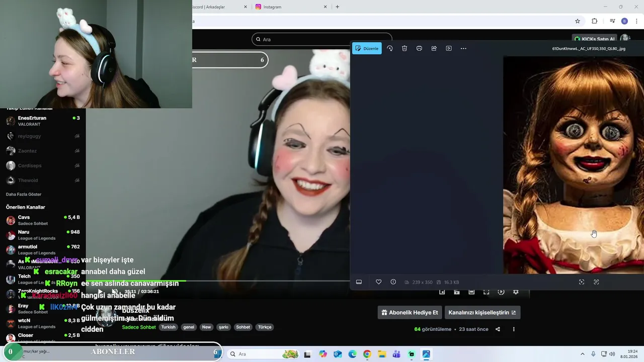The width and height of the screenshot is (644, 362).
Task: Open Sadece Sohbet category link
Action: click(139, 327)
